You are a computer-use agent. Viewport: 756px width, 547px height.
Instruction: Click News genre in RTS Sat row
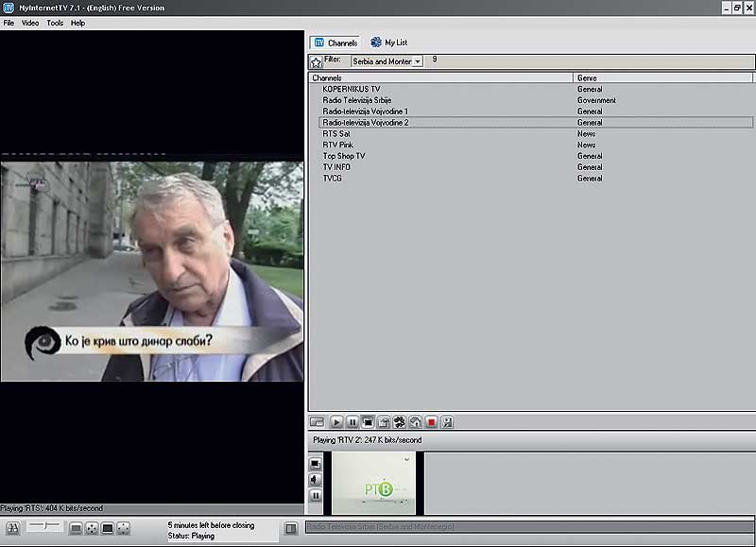click(586, 133)
